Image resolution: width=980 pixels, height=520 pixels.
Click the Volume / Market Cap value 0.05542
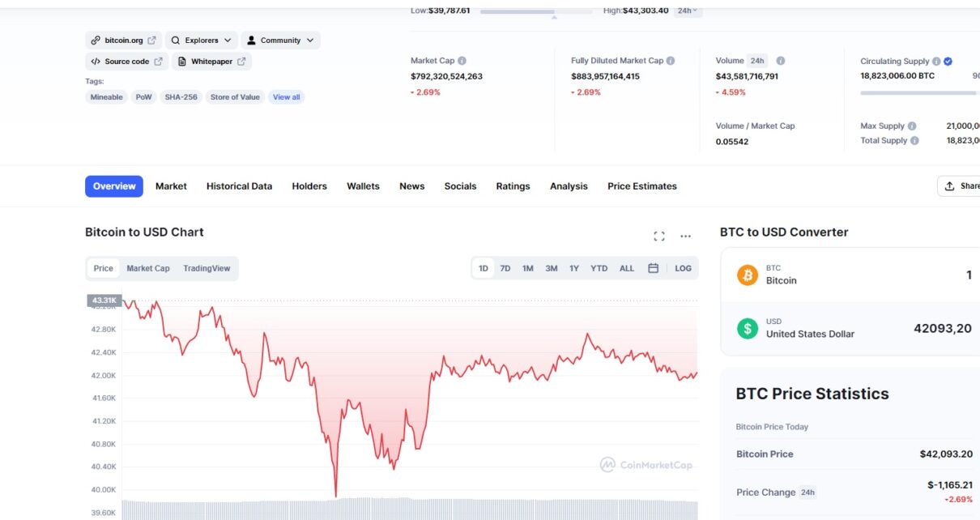732,142
